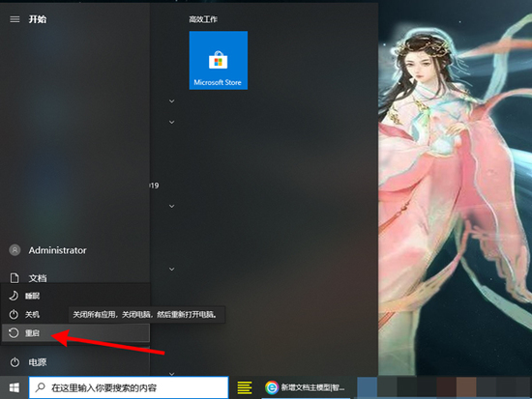The width and height of the screenshot is (532, 399).
Task: Click the search magnifier icon
Action: click(41, 387)
